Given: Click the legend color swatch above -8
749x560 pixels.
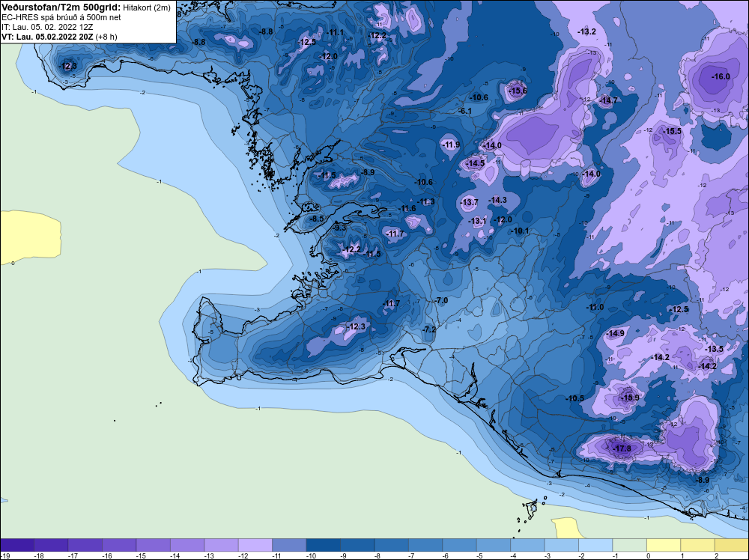Looking at the screenshot, I should click(x=391, y=545).
